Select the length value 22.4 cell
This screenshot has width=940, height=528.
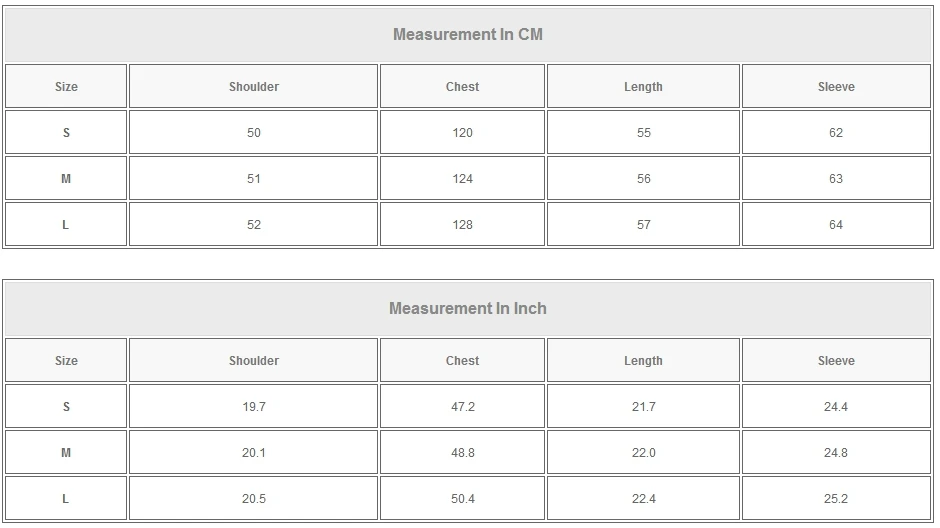point(643,499)
